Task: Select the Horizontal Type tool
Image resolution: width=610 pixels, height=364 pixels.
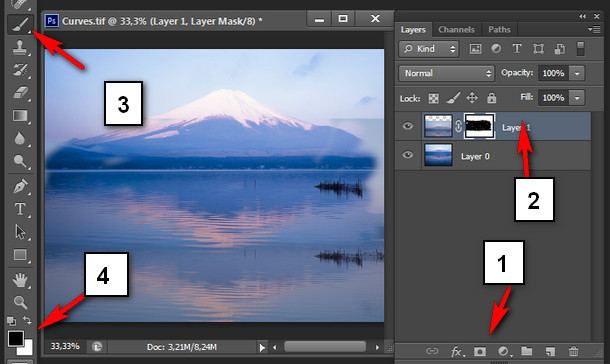Action: pos(20,209)
